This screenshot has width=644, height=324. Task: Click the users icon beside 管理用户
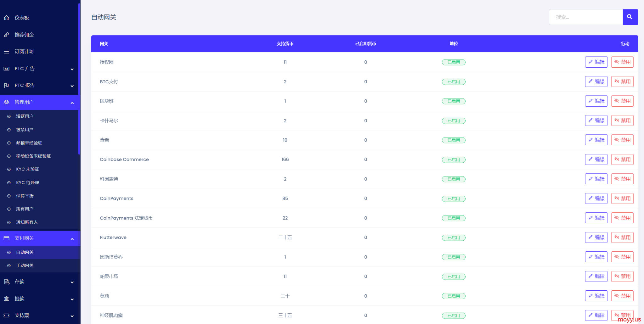click(6, 102)
